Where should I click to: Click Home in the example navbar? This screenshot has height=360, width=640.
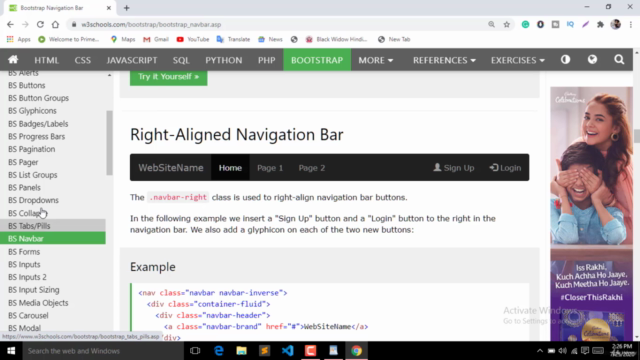(x=230, y=168)
